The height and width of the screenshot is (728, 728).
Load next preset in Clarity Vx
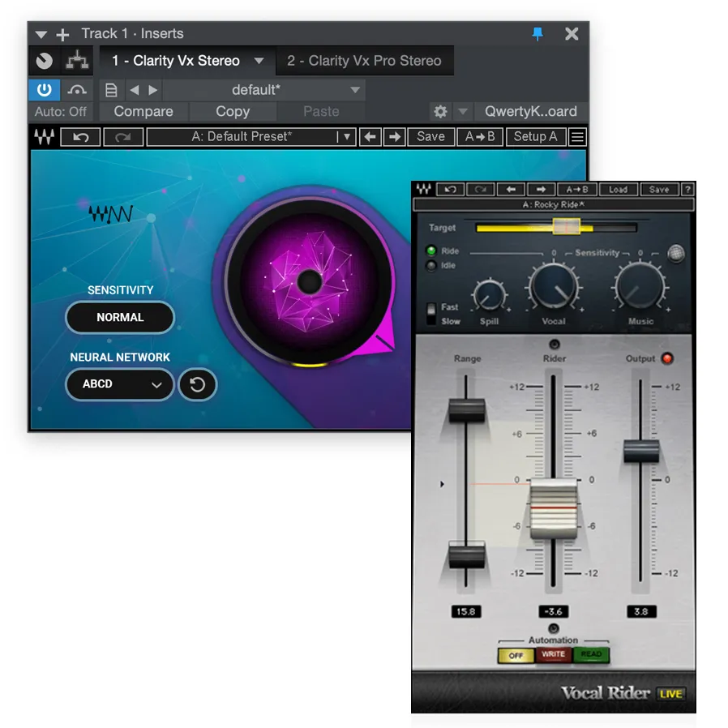394,137
